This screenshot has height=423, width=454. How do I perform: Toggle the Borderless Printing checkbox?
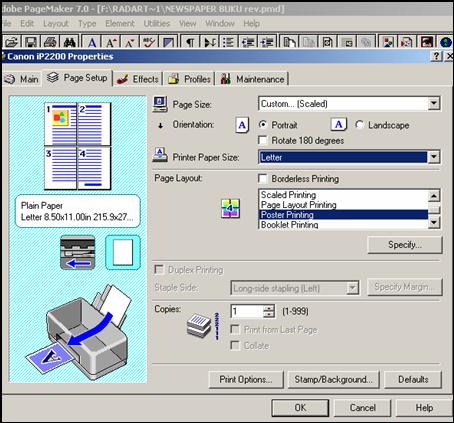click(263, 179)
